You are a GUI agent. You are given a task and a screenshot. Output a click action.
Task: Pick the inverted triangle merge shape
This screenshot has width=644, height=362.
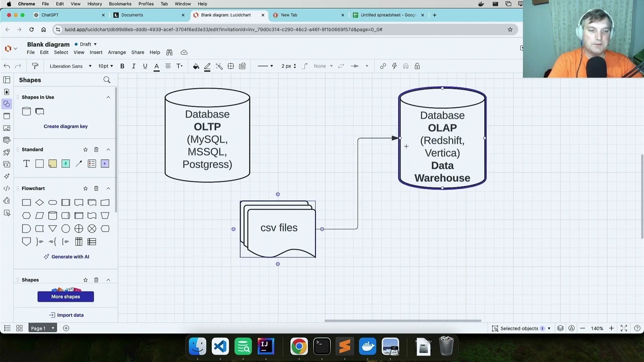click(x=53, y=229)
